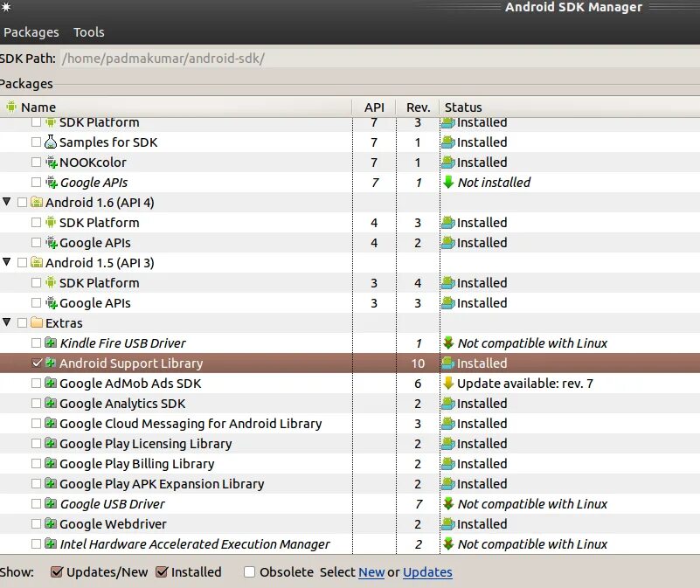Click the 'Not installed' status text
Viewport: 700px width, 588px height.
click(495, 182)
